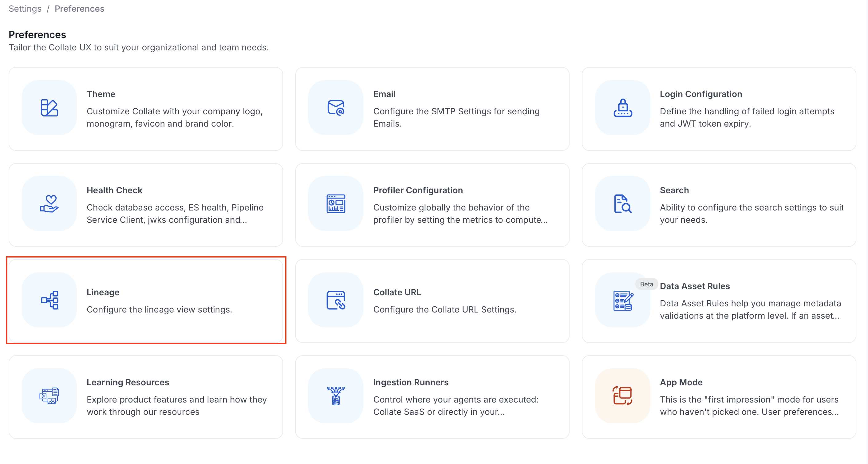Viewport: 868px width, 464px height.
Task: Open the Profiler Configuration title
Action: click(x=418, y=190)
